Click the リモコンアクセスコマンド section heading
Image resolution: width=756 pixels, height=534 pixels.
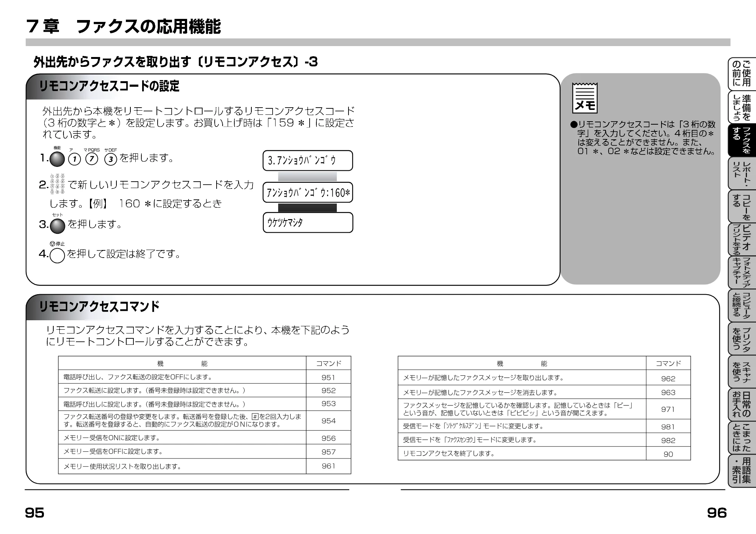pos(99,306)
